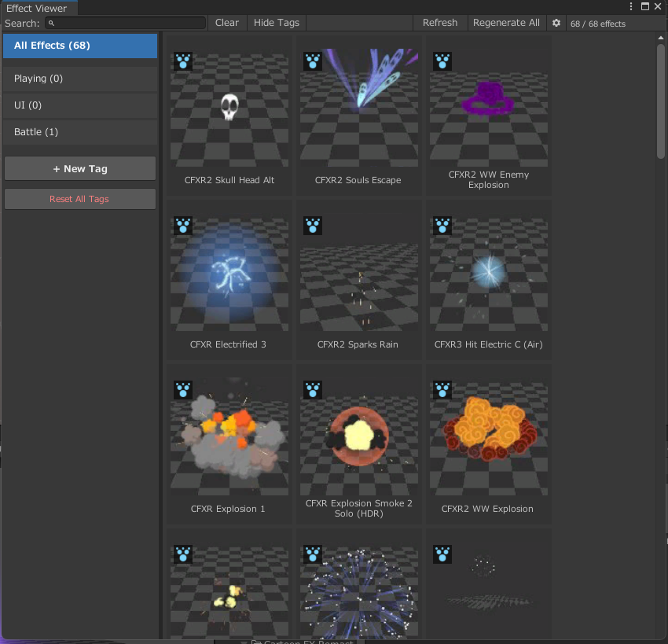Click the Search input field

[x=126, y=24]
